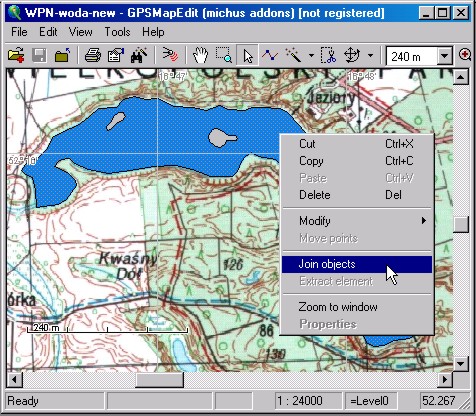476x416 pixels.
Task: Click the Open file folder icon
Action: [x=16, y=55]
